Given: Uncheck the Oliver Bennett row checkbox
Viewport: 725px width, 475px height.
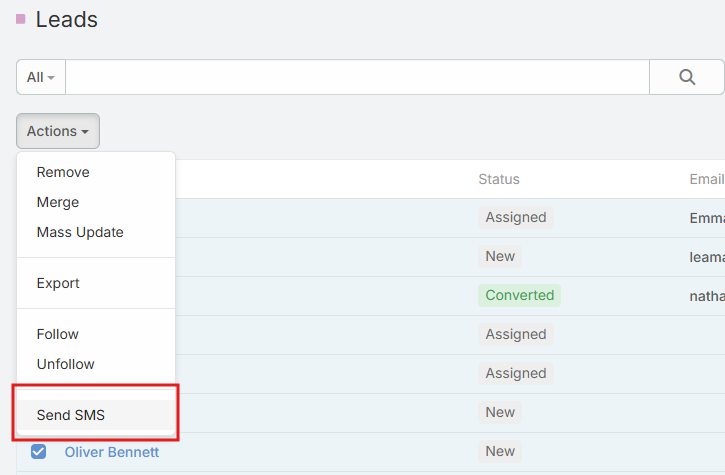Looking at the screenshot, I should pos(38,452).
